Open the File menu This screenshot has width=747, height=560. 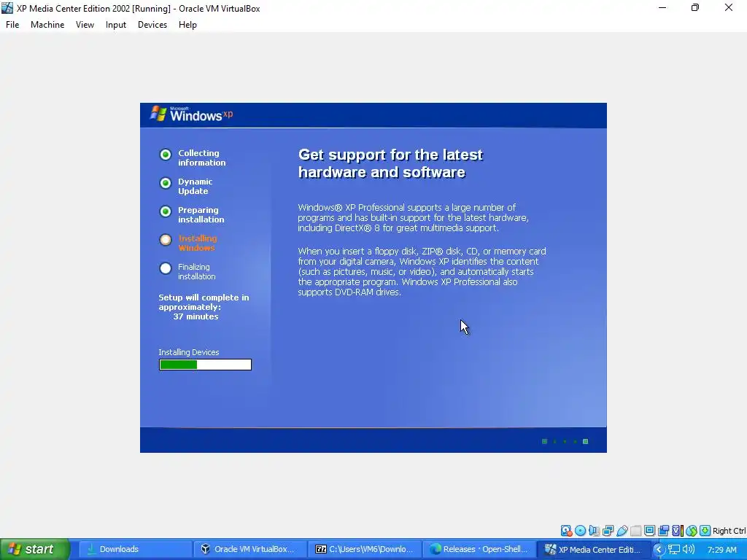pyautogui.click(x=12, y=25)
